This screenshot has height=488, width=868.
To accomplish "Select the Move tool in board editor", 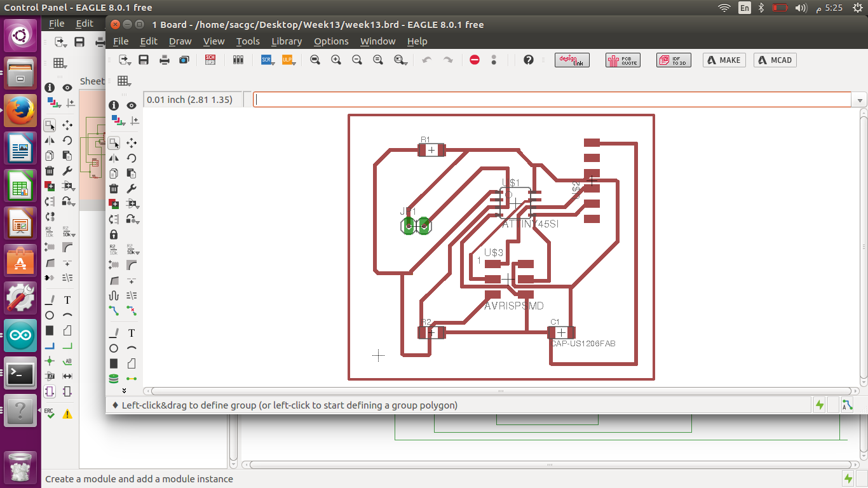I will (132, 143).
